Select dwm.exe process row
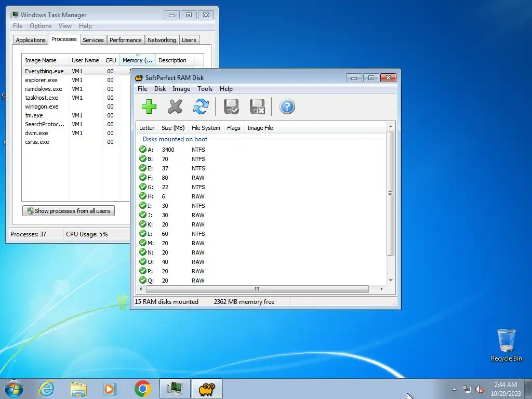 [x=76, y=133]
